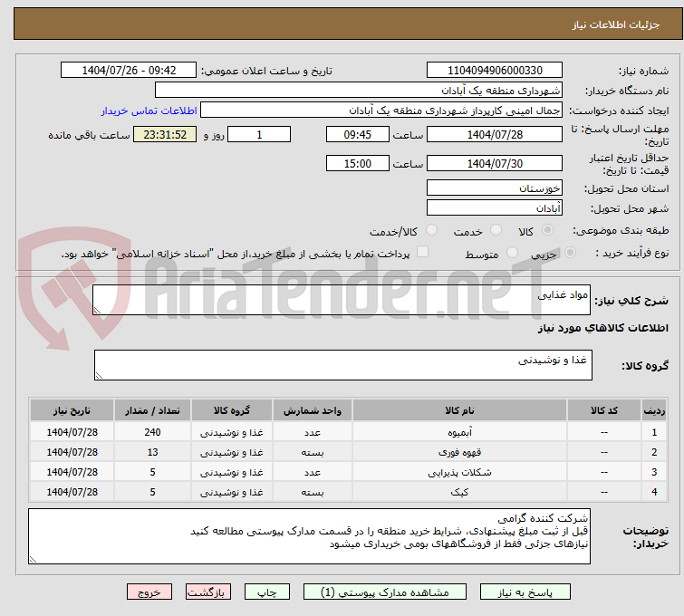Click the شکلات پذیرایی item name cell

point(459,472)
